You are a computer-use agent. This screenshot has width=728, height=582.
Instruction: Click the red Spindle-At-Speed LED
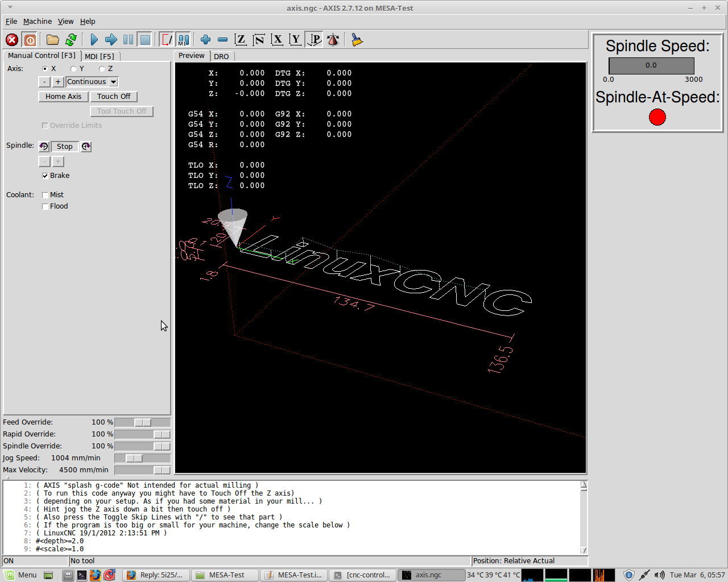pos(657,117)
